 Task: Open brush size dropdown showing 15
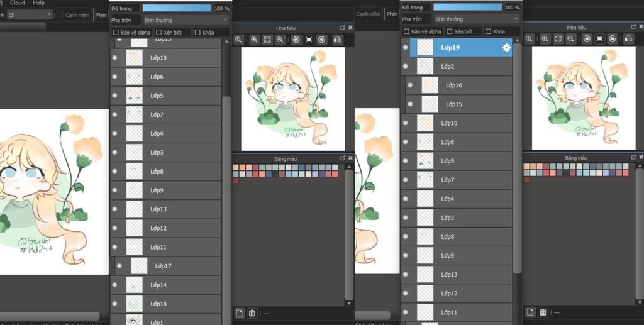click(x=30, y=15)
